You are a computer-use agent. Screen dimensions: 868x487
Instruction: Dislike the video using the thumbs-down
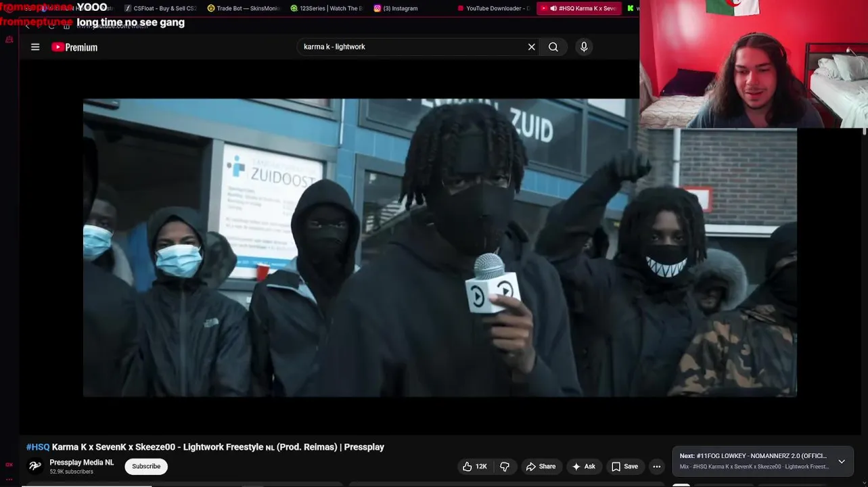505,467
